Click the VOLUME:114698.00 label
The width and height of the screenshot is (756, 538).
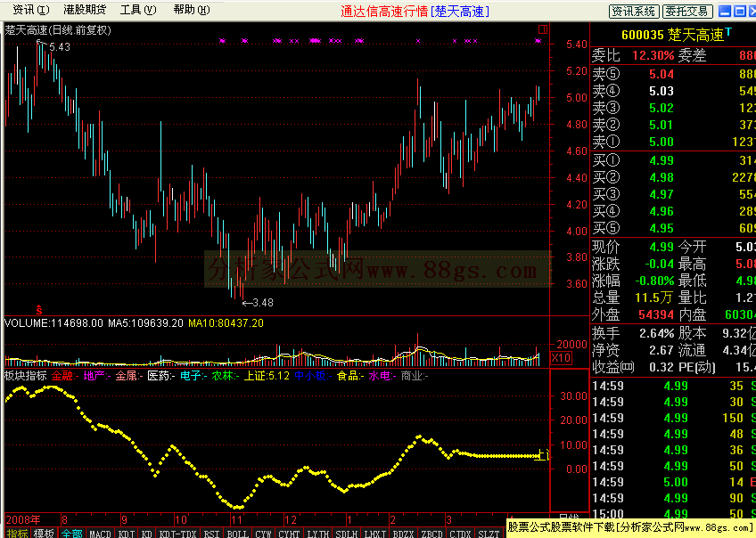click(x=53, y=322)
